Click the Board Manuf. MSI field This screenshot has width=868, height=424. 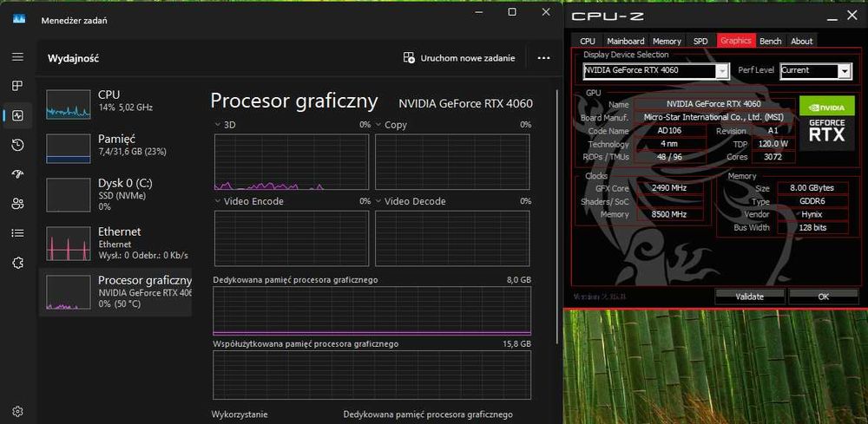tap(714, 117)
